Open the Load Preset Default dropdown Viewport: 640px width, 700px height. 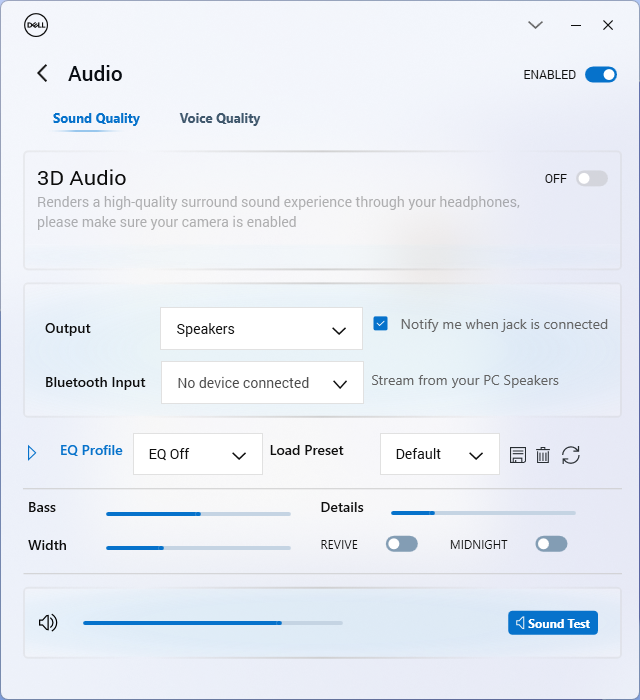coord(439,454)
